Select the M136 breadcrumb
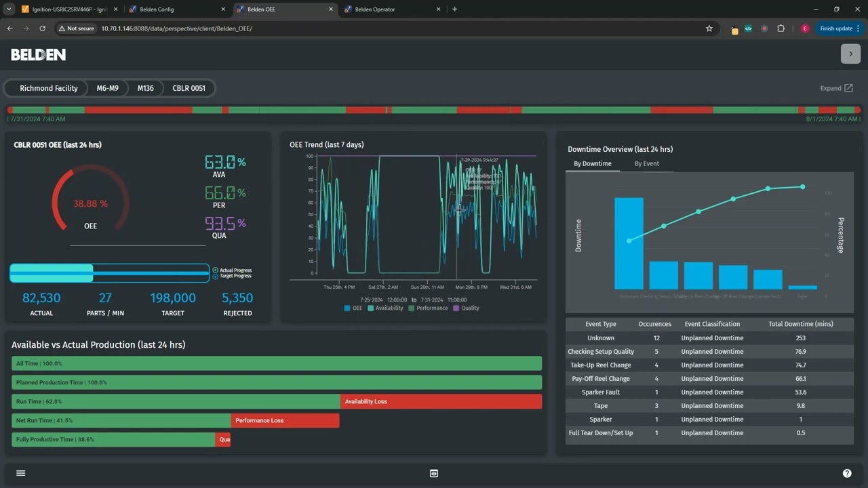This screenshot has width=868, height=488. click(145, 88)
